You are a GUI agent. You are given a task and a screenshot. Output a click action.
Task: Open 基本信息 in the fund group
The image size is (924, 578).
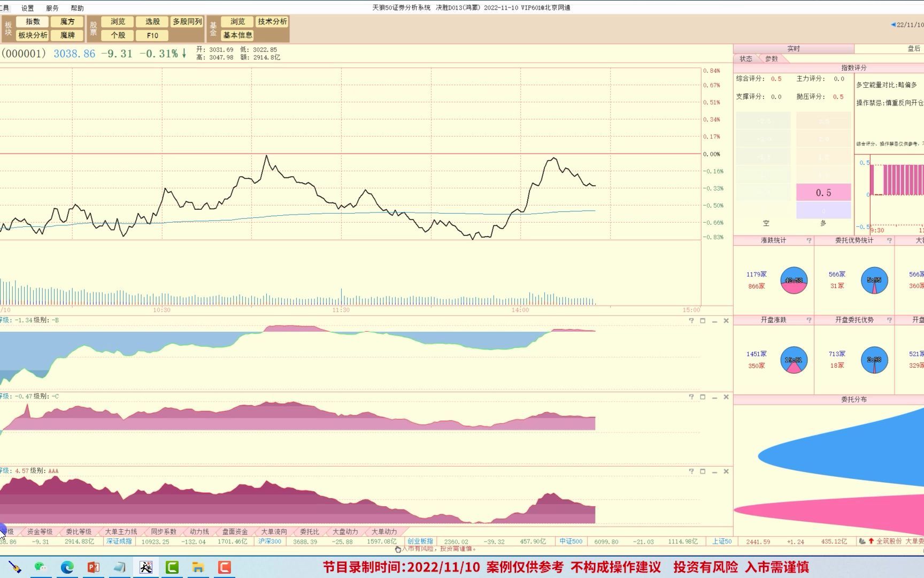click(237, 35)
